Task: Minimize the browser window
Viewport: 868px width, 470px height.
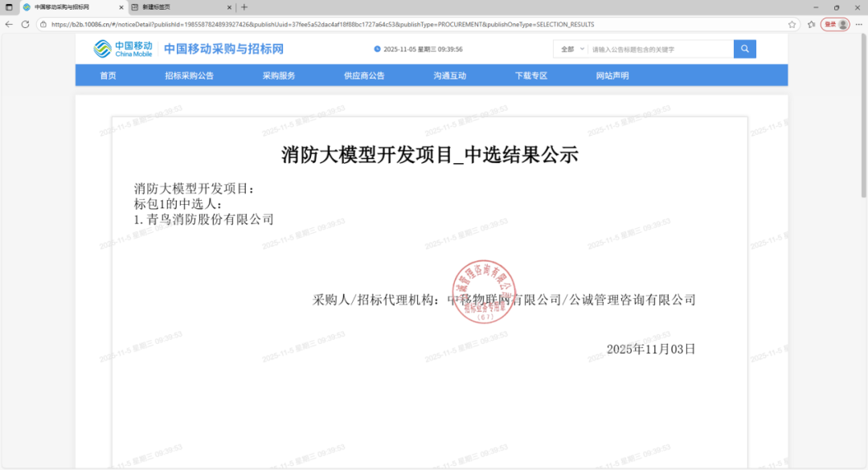Action: pyautogui.click(x=816, y=7)
